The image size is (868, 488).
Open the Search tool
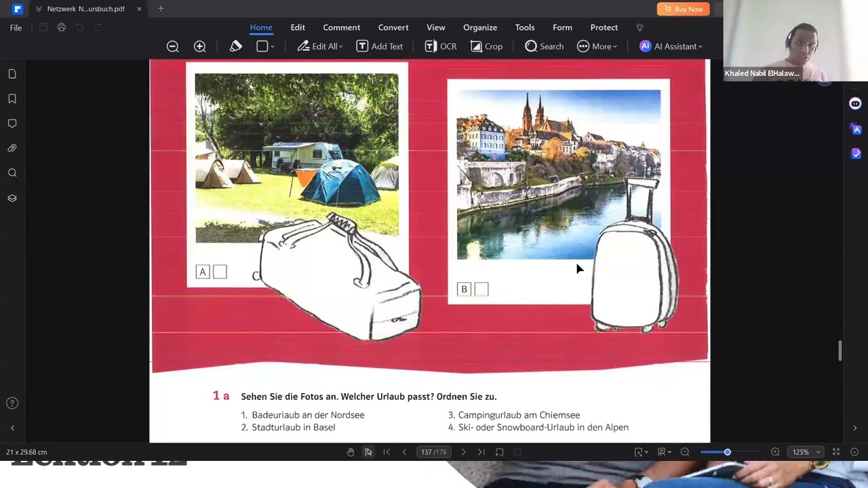(x=544, y=46)
